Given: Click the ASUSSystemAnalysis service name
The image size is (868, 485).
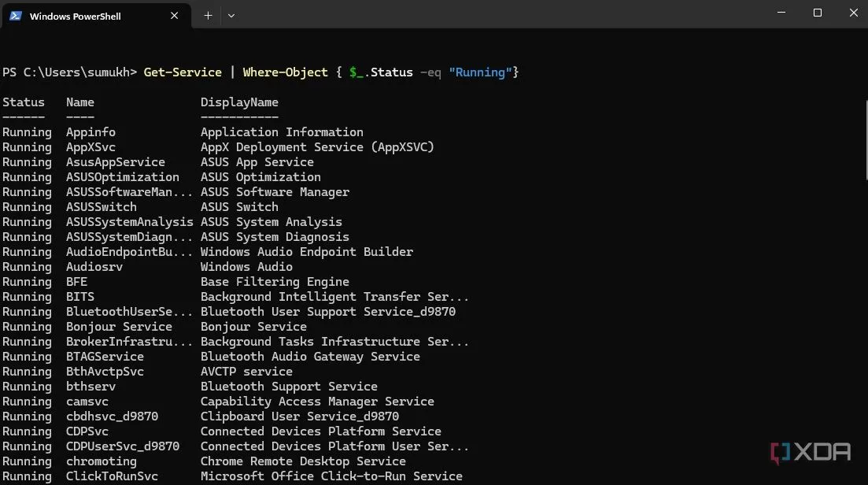Looking at the screenshot, I should (x=130, y=222).
